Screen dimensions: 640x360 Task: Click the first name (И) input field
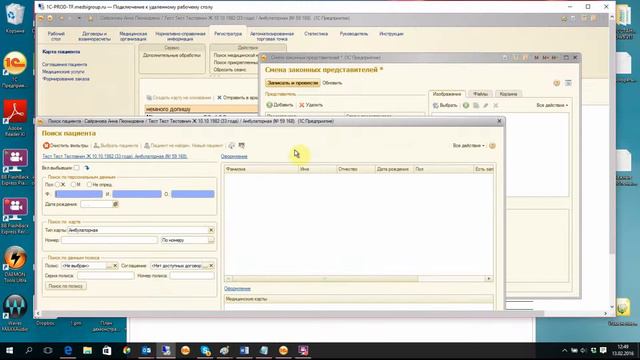coord(137,194)
